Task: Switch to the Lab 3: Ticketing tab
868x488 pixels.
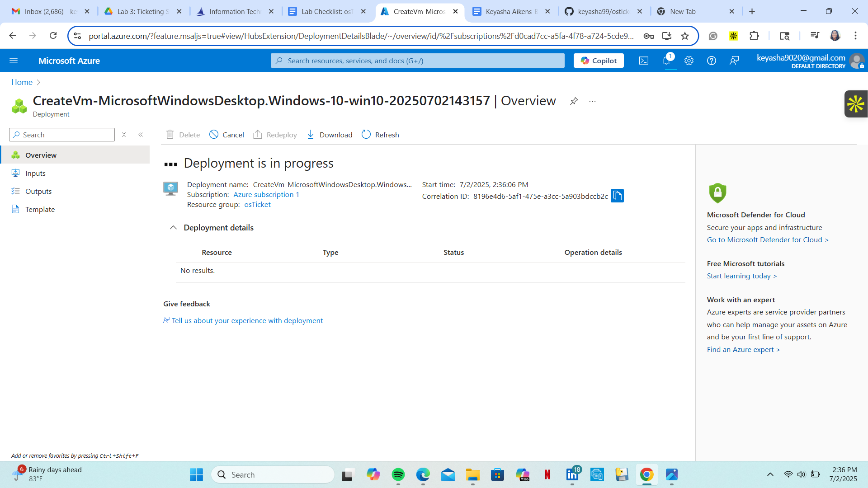Action: [x=142, y=11]
